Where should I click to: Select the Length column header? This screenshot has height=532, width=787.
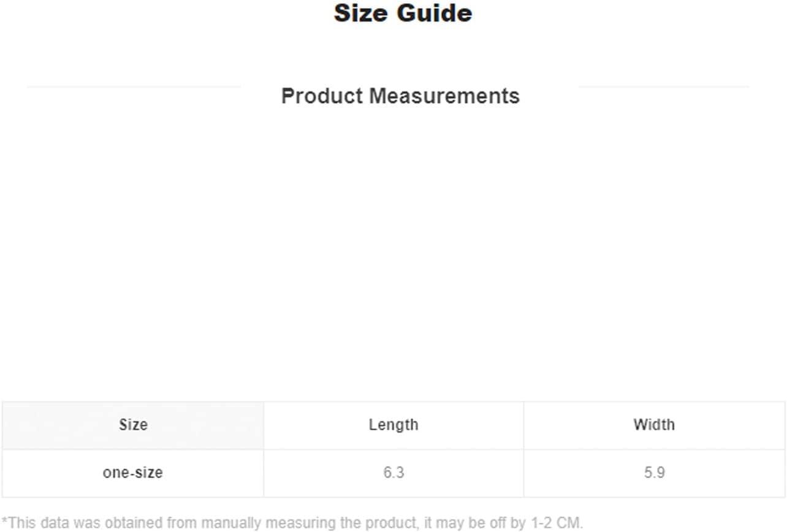pyautogui.click(x=393, y=425)
